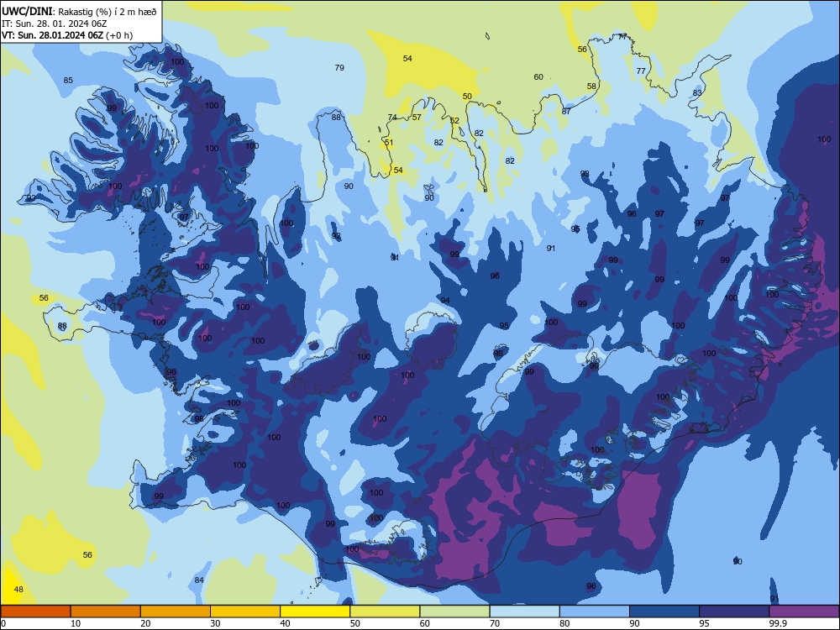The height and width of the screenshot is (630, 840).
Task: Click the 30–40 amber legend swatch
Action: (245, 612)
